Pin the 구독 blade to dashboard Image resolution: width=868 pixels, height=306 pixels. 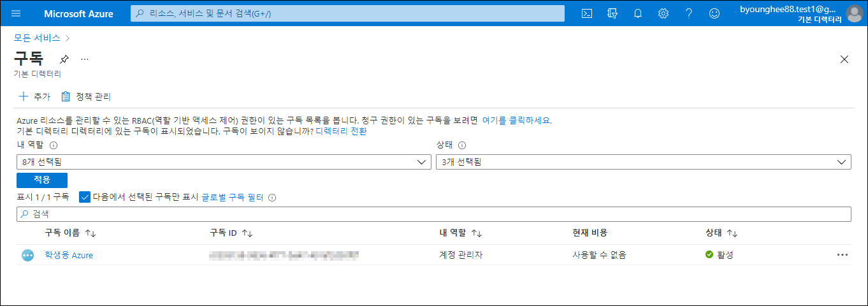(x=64, y=59)
